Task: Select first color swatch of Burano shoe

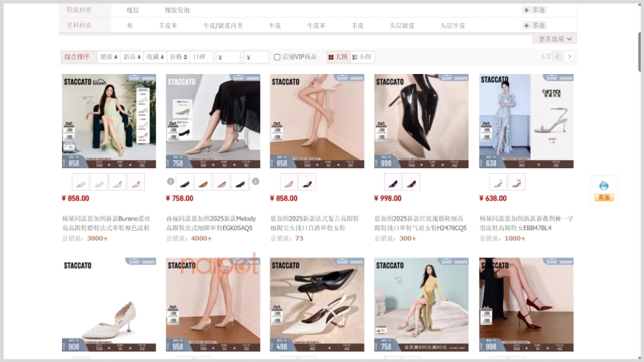Action: (80, 182)
